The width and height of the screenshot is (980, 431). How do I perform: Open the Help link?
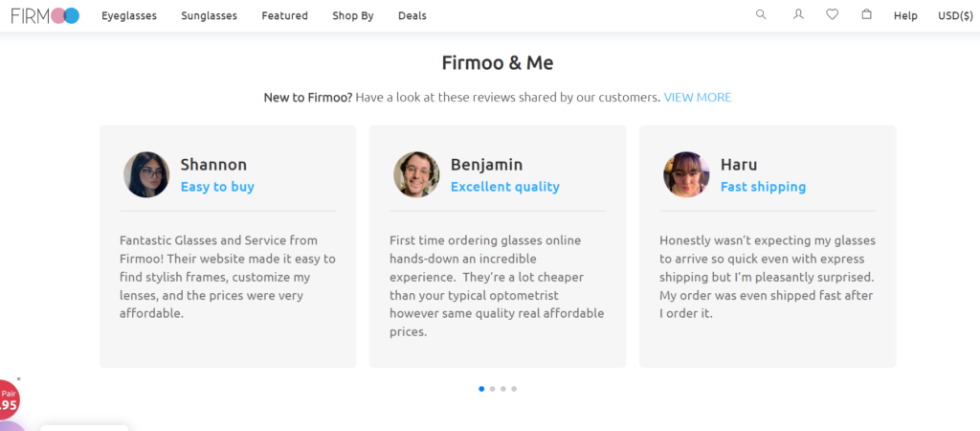[x=905, y=15]
